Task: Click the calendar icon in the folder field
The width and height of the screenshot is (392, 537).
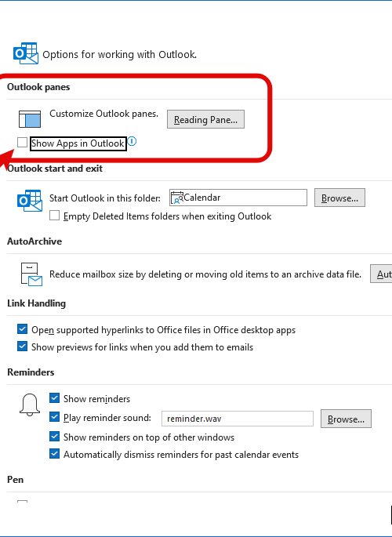Action: (177, 198)
